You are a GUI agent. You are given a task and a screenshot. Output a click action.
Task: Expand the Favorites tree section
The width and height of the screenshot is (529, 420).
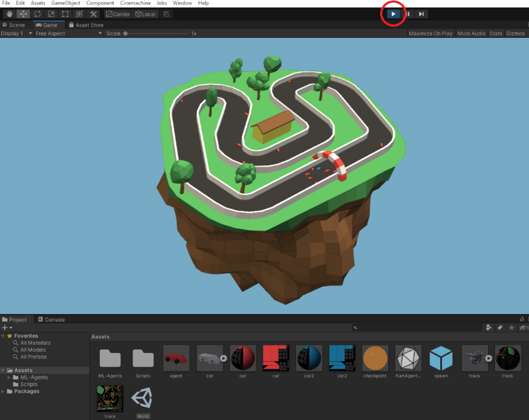coord(3,336)
